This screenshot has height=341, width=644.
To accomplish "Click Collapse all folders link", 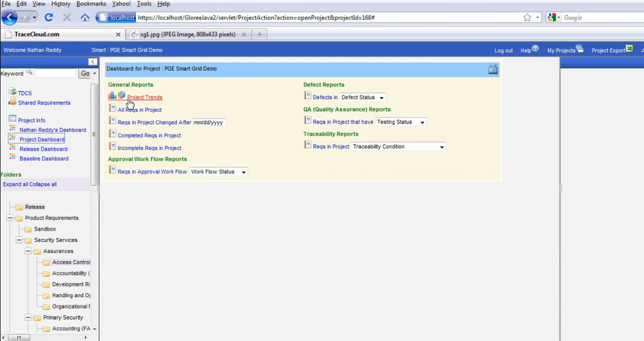I will tap(43, 184).
